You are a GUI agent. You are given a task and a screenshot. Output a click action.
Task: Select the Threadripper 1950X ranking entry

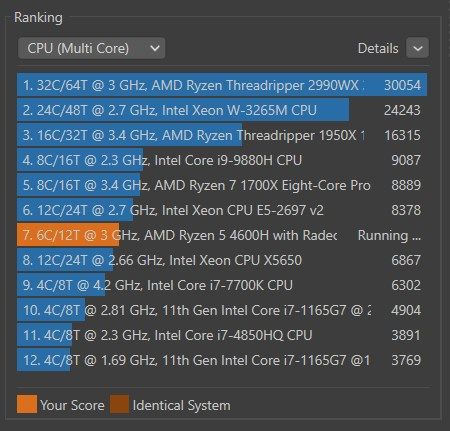point(222,135)
